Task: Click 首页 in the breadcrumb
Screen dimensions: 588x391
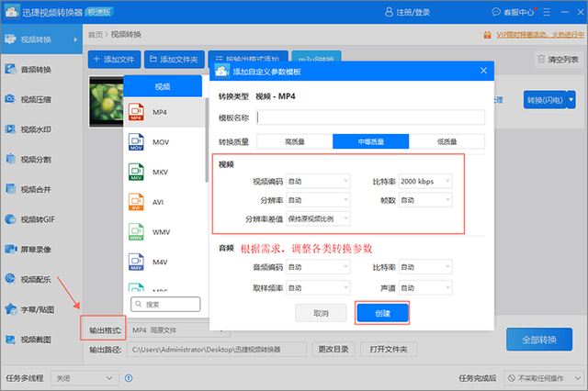Action: pyautogui.click(x=96, y=35)
